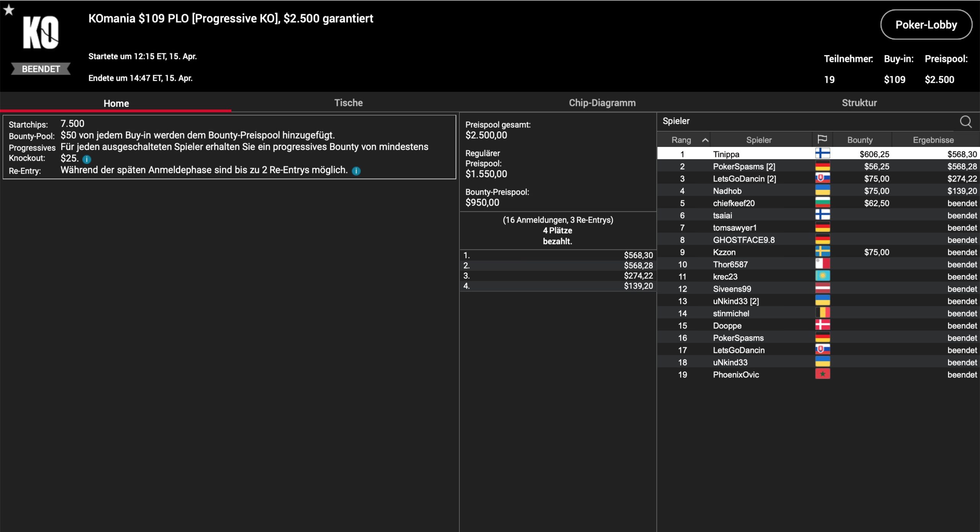
Task: Toggle the Rang sort arrow
Action: [705, 140]
